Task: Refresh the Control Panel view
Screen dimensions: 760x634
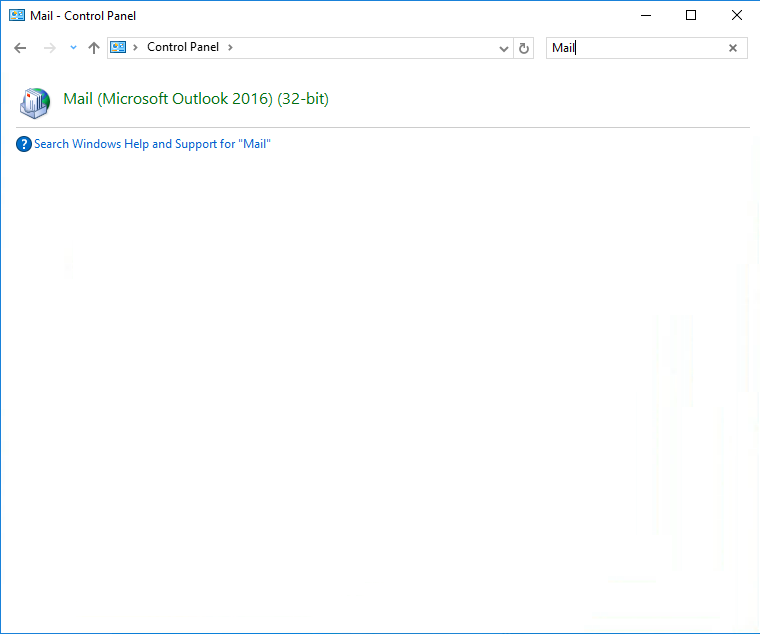Action: 524,48
